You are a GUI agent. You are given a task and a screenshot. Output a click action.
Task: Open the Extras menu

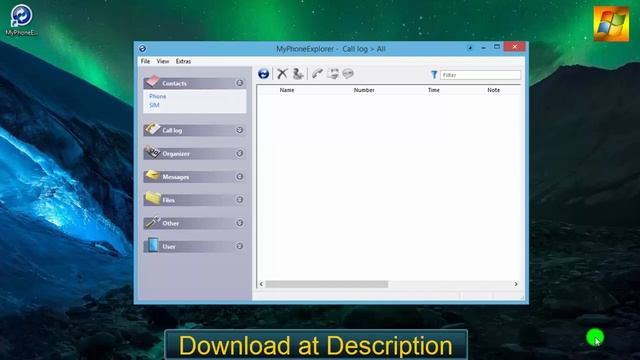[183, 61]
